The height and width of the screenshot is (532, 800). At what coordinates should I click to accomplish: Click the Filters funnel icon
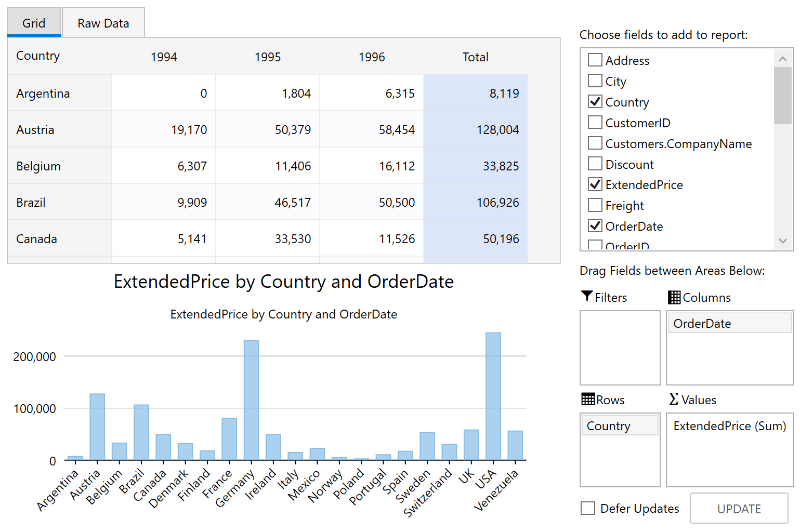587,297
